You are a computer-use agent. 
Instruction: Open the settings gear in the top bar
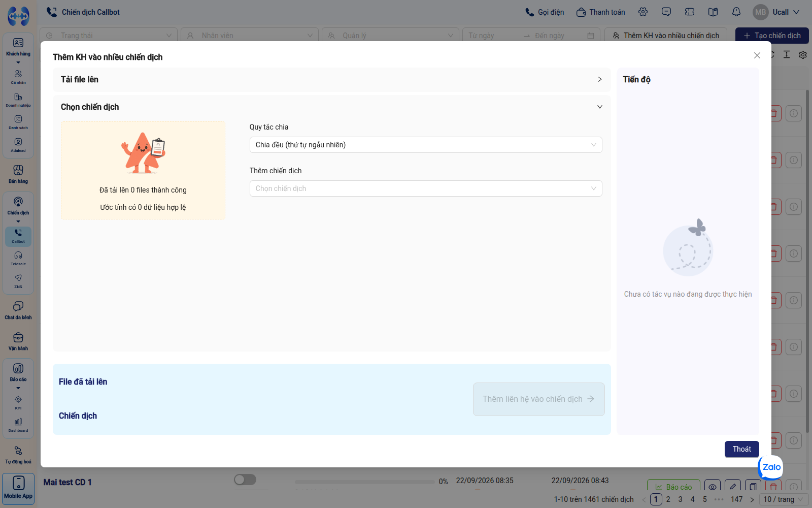click(x=643, y=12)
